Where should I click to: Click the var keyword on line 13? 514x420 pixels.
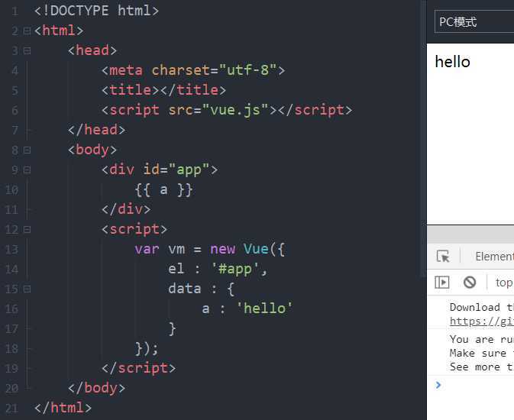click(147, 250)
